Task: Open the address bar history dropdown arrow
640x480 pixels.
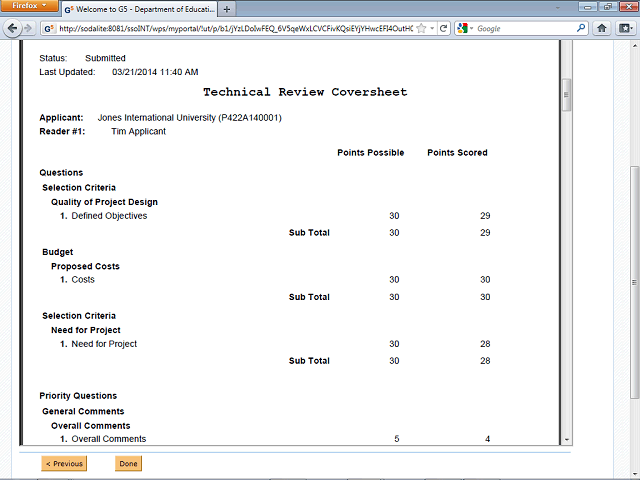Action: (x=432, y=28)
